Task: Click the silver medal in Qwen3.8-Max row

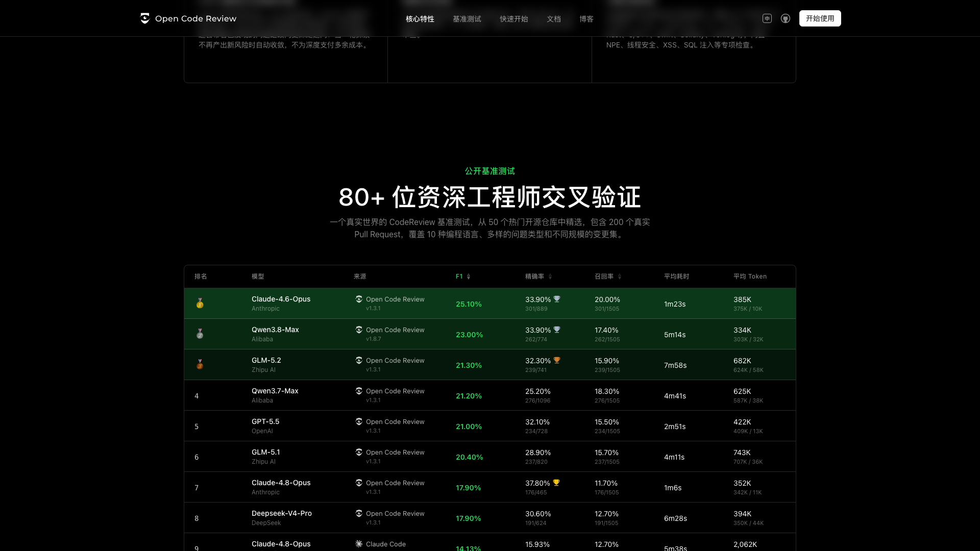Action: click(200, 334)
